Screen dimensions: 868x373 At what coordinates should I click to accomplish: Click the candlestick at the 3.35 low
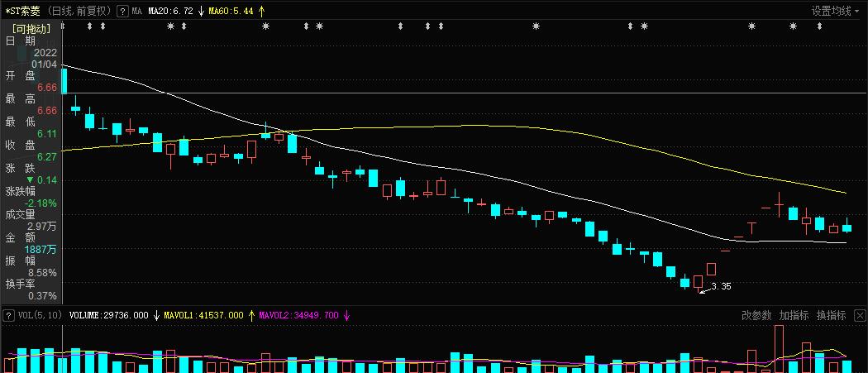(698, 282)
